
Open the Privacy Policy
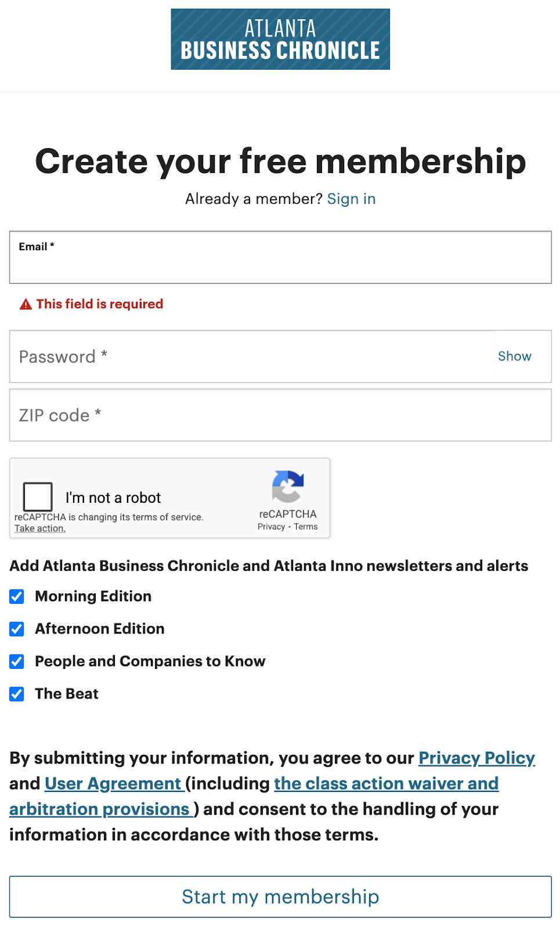[x=476, y=758]
